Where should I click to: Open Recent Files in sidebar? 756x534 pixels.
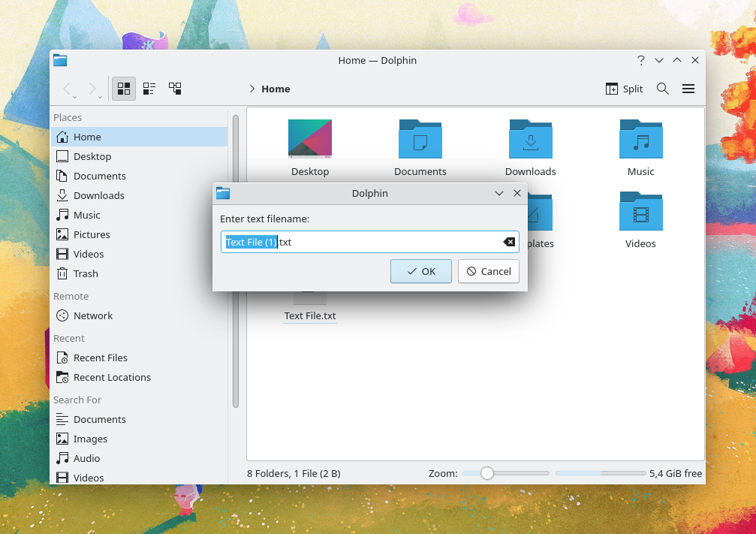(140, 358)
